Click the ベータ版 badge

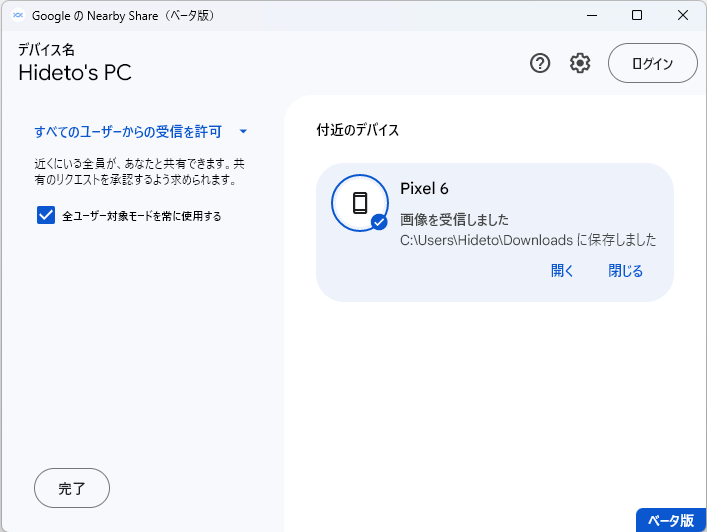tap(671, 520)
